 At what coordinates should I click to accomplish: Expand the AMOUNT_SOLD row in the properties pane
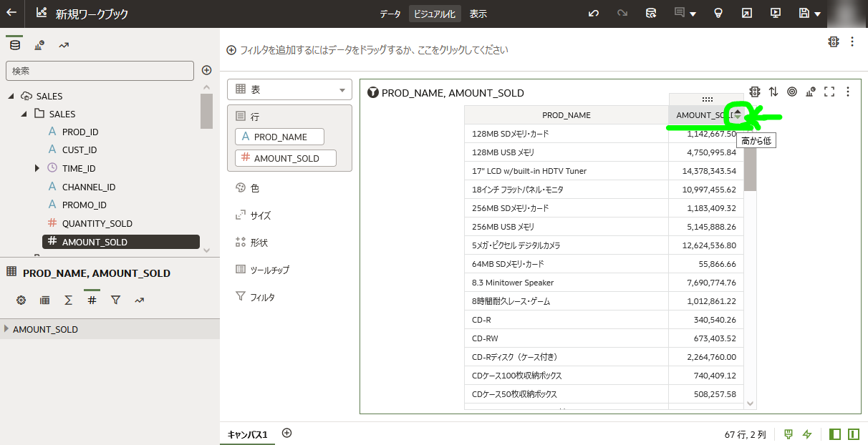pyautogui.click(x=7, y=329)
